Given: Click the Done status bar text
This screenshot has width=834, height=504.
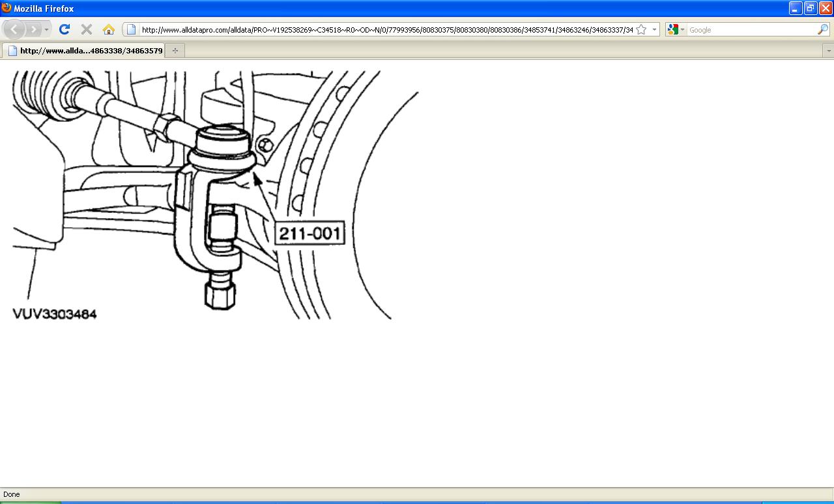Looking at the screenshot, I should [12, 494].
